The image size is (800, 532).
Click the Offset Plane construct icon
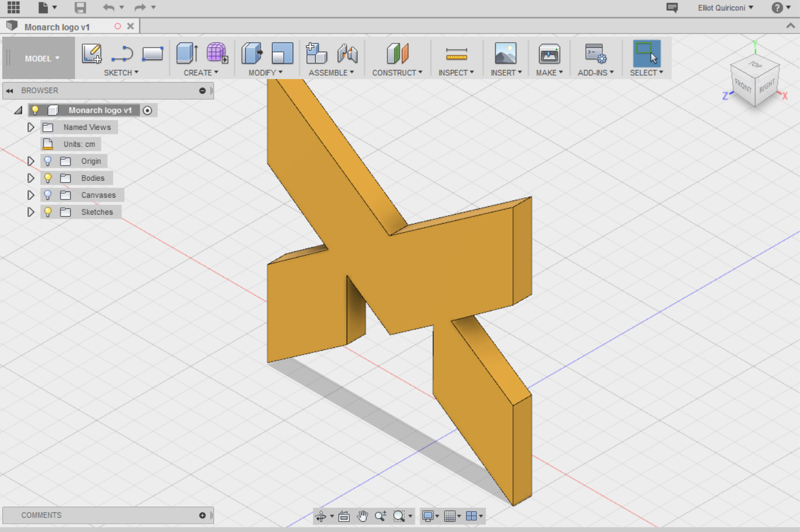[398, 53]
